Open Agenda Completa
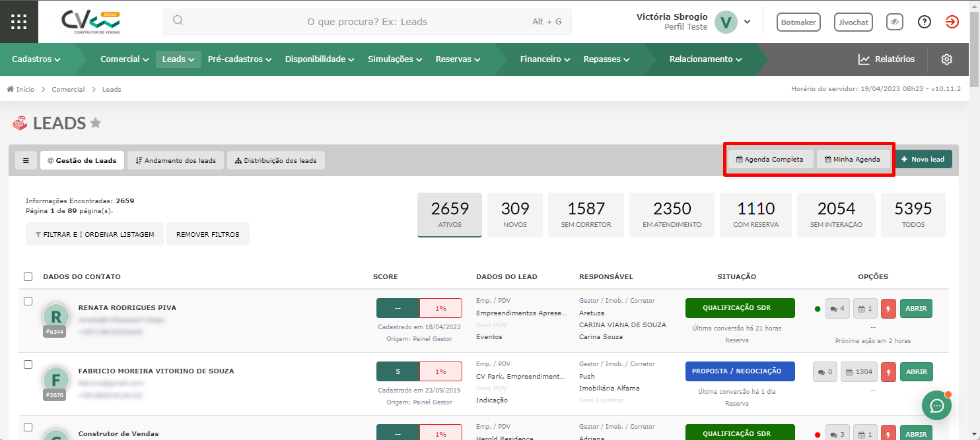Image resolution: width=980 pixels, height=440 pixels. click(770, 159)
